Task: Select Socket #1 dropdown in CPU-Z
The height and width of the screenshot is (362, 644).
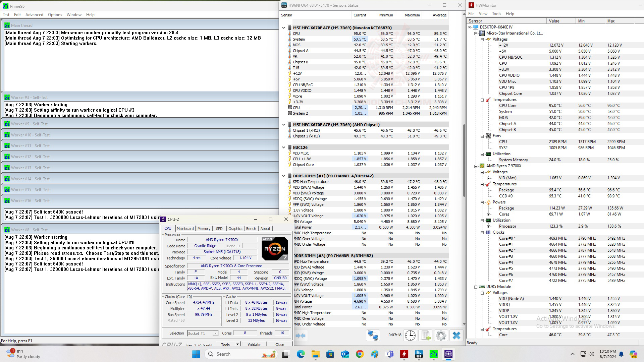Action: [201, 333]
